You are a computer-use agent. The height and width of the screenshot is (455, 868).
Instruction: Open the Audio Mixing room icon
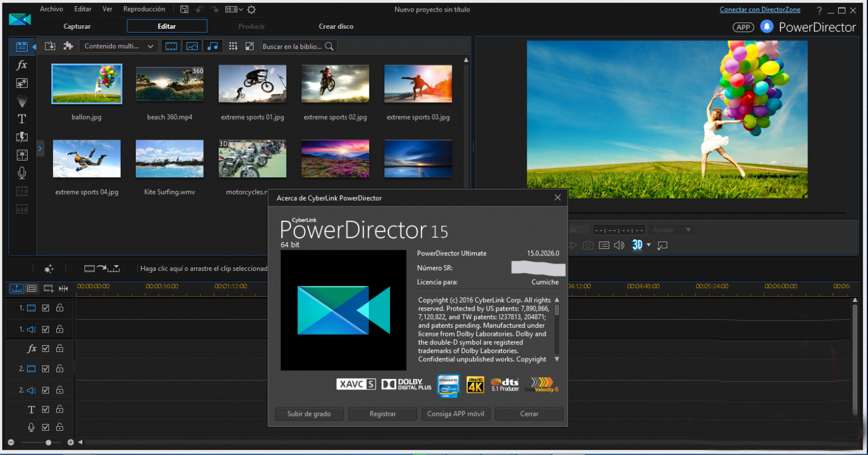[22, 154]
